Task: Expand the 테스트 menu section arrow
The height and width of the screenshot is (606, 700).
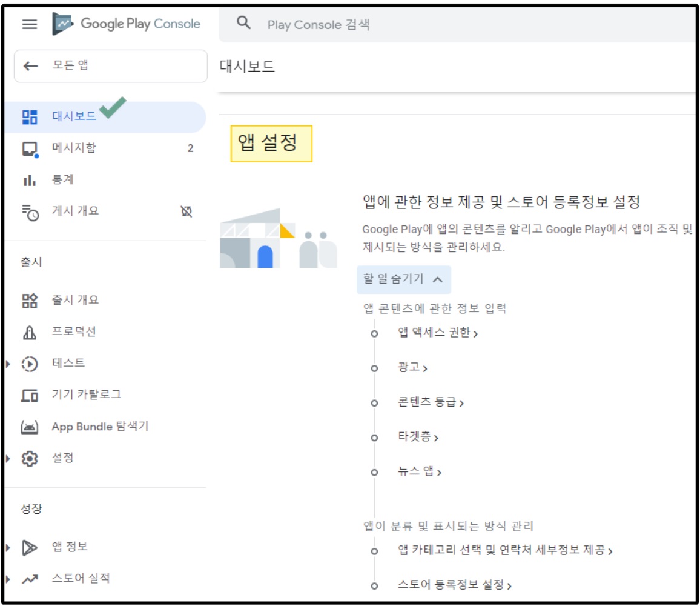Action: click(8, 364)
